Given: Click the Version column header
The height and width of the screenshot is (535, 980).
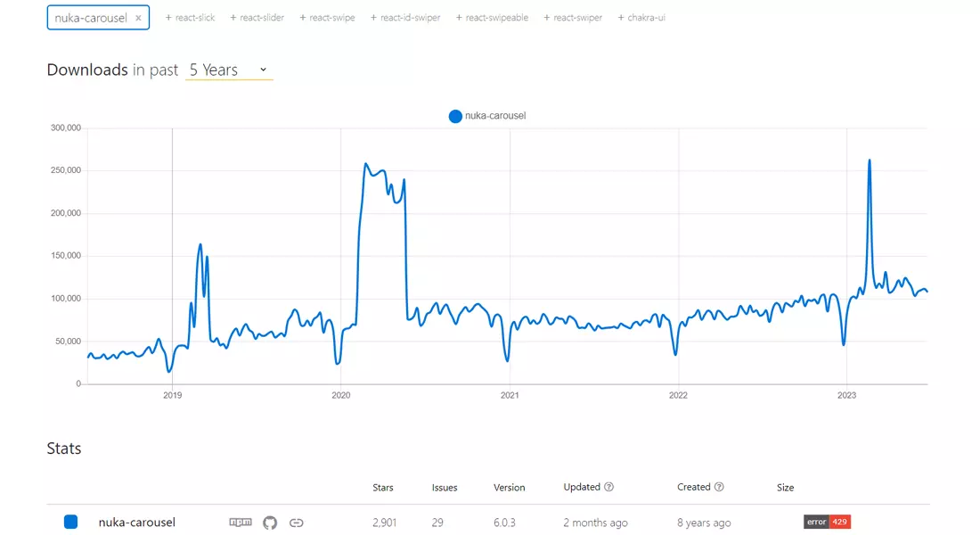Looking at the screenshot, I should 510,488.
